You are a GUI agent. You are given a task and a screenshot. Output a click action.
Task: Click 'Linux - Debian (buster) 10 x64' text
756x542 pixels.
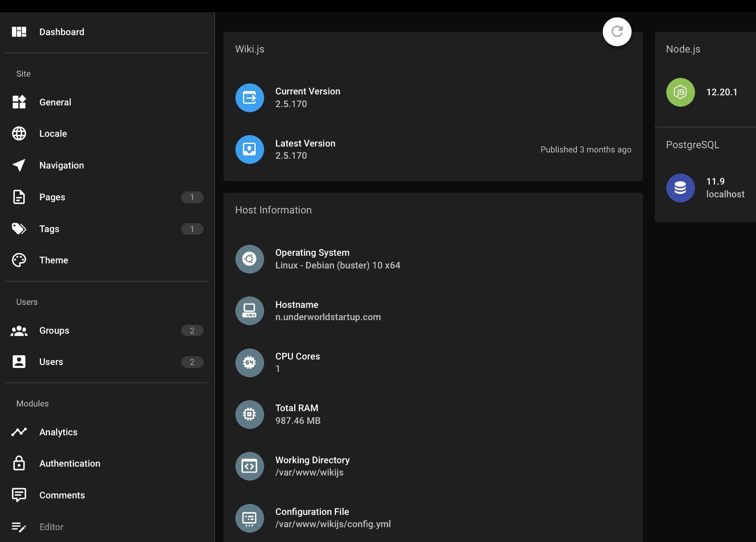pyautogui.click(x=338, y=265)
